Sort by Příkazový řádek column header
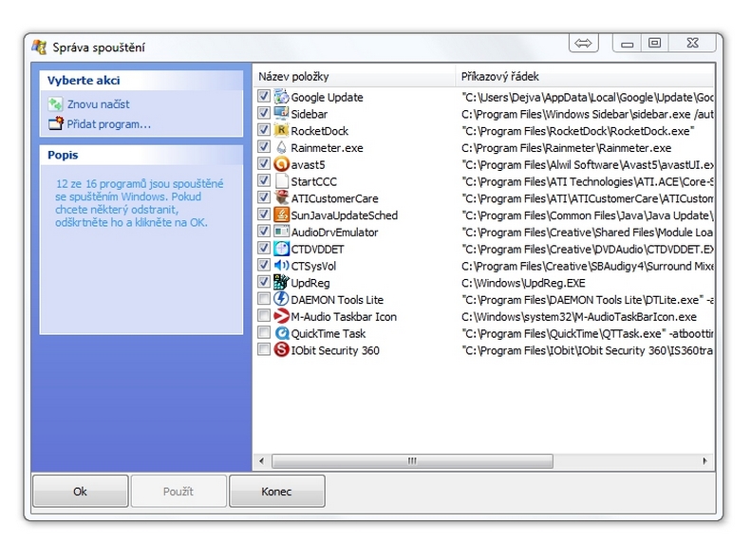Image resolution: width=751 pixels, height=560 pixels. (581, 76)
